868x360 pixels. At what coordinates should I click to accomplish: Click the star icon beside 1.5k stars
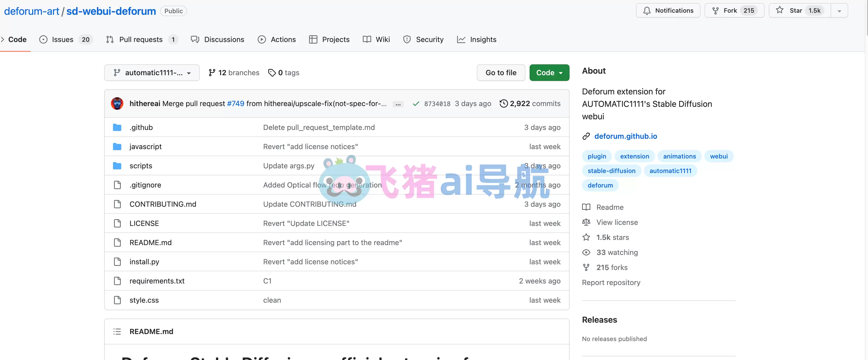(x=586, y=237)
